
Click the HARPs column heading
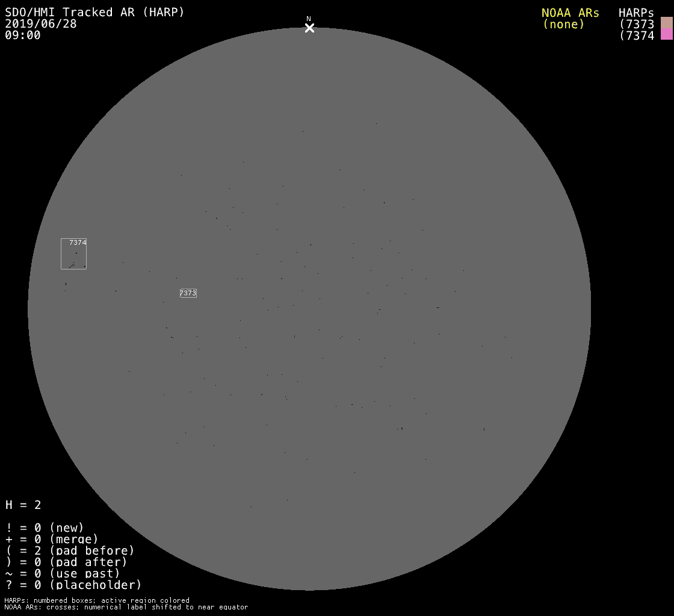[x=636, y=13]
